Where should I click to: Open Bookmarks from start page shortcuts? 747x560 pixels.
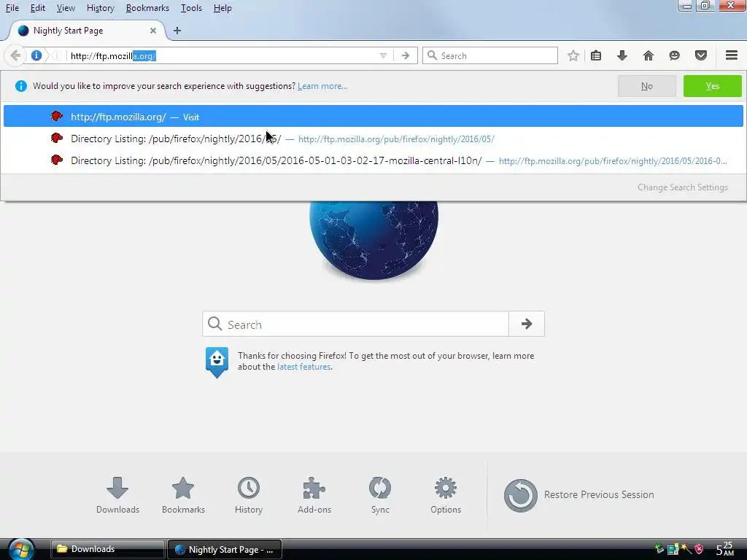[183, 495]
